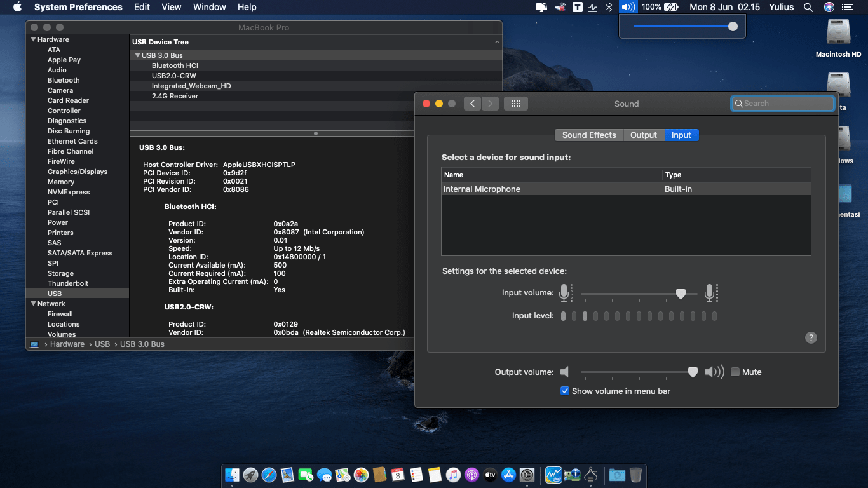
Task: Open Sound help with the question mark button
Action: 811,337
